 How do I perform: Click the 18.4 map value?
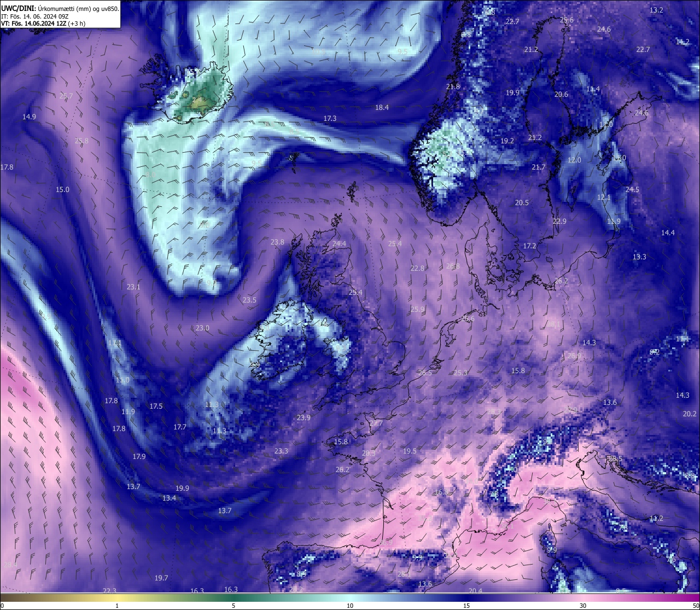pyautogui.click(x=382, y=107)
